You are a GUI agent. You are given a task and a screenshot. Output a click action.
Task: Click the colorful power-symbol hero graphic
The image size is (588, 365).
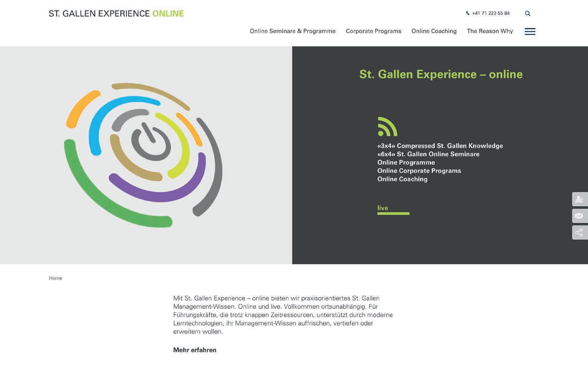click(143, 155)
